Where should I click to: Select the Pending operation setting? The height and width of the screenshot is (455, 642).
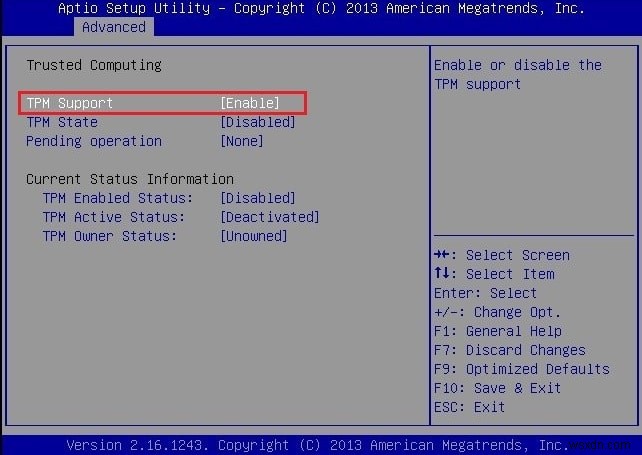[94, 141]
